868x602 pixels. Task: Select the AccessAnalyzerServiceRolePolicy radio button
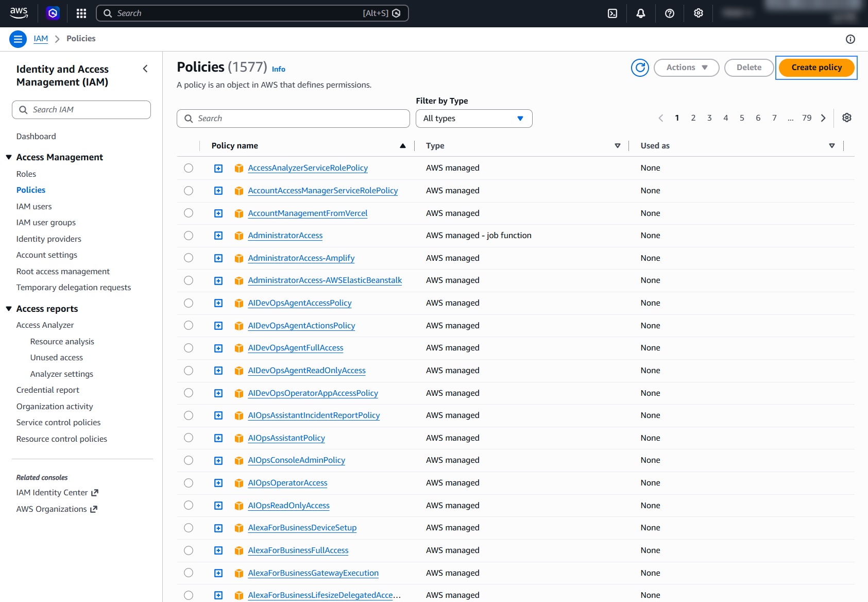[x=189, y=168]
